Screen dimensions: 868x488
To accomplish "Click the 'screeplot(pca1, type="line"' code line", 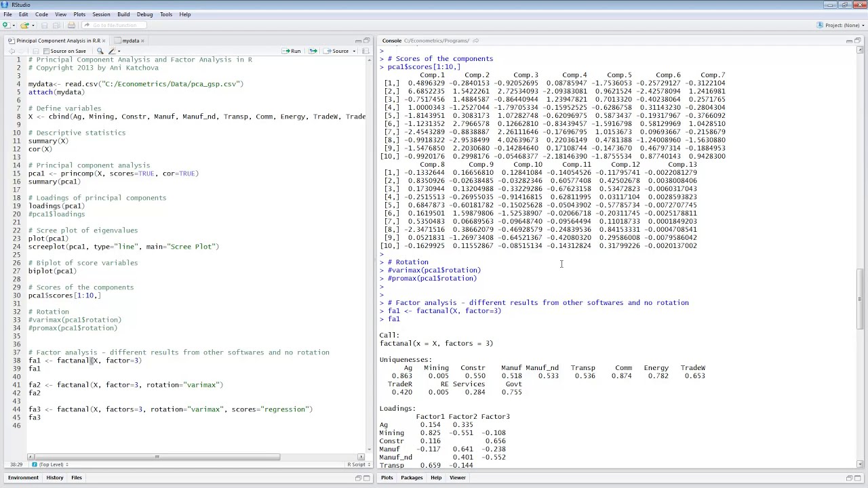I will tap(123, 247).
